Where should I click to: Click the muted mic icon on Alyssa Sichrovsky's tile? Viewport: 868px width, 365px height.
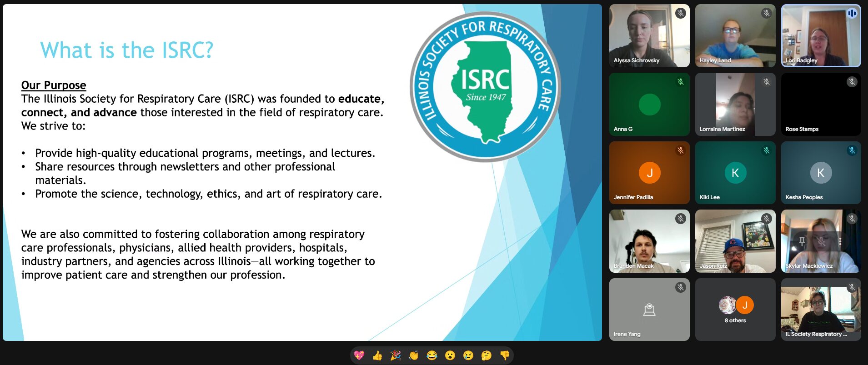point(681,13)
